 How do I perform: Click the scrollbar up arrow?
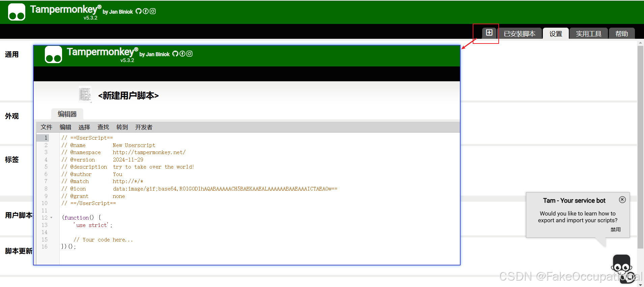pos(641,43)
